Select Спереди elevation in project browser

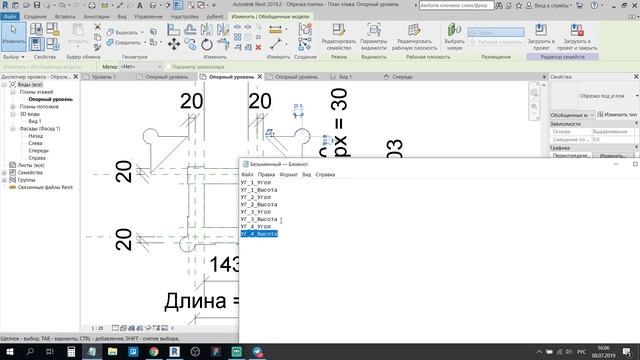(38, 151)
